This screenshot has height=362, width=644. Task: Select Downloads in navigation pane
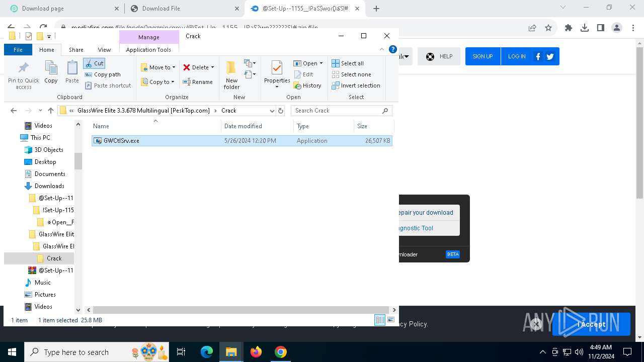click(49, 186)
